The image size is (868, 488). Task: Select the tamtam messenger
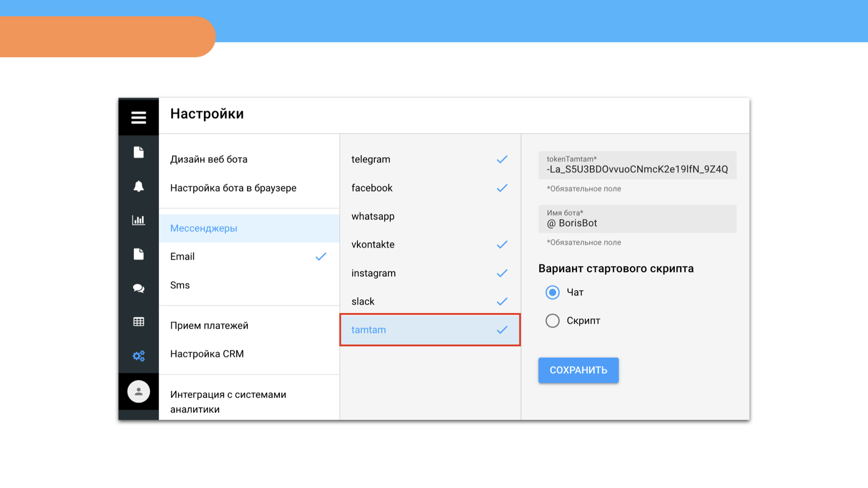click(430, 330)
